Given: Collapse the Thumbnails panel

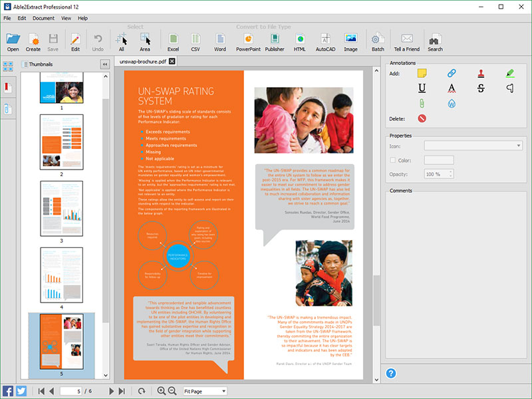Looking at the screenshot, I should 105,64.
